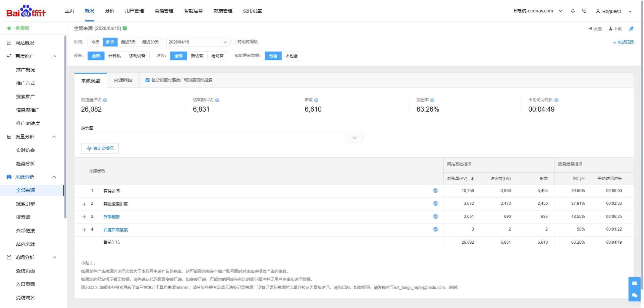Open 实时访客 in sidebar
The width and height of the screenshot is (644, 308).
(x=25, y=150)
